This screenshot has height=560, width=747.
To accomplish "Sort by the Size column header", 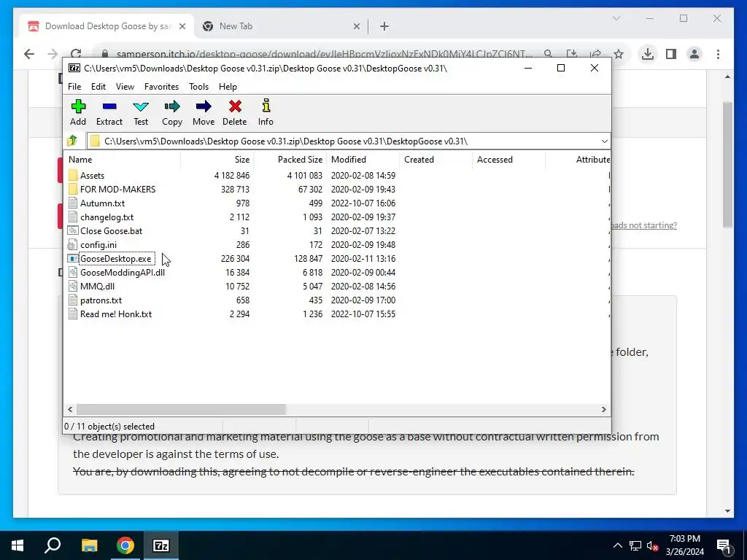I will 217,160.
